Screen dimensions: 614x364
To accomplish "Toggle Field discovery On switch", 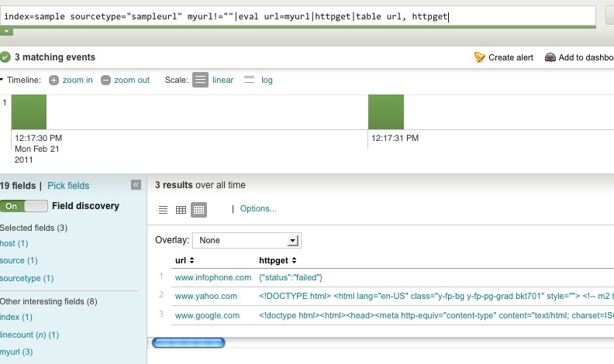I will coord(24,206).
